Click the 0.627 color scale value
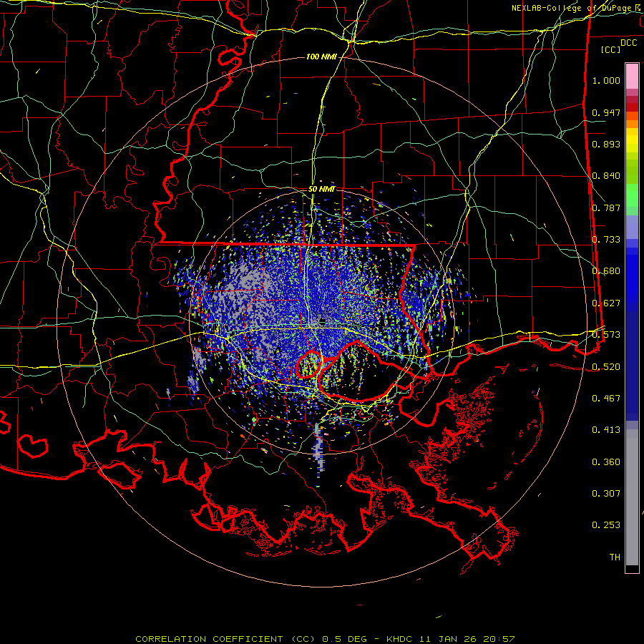This screenshot has height=644, width=644. [606, 303]
